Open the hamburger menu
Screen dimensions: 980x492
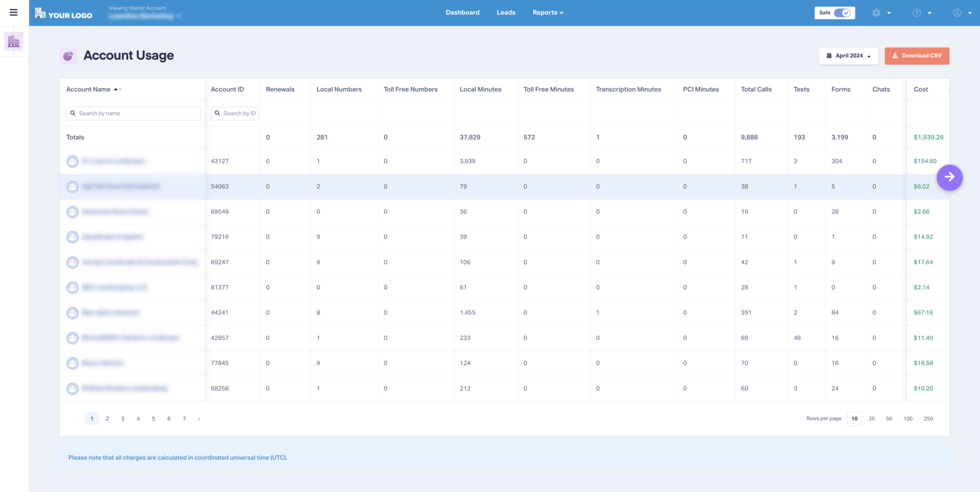[x=13, y=12]
